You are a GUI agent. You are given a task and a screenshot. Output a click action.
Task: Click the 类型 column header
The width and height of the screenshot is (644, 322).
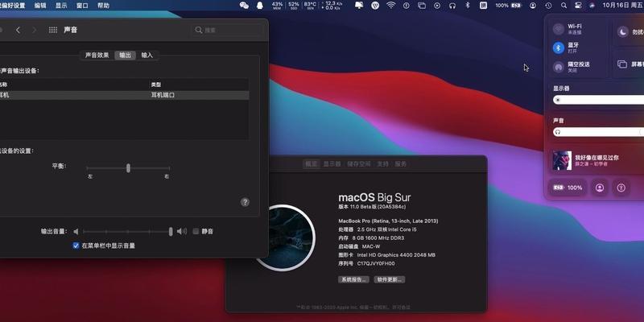coord(156,85)
